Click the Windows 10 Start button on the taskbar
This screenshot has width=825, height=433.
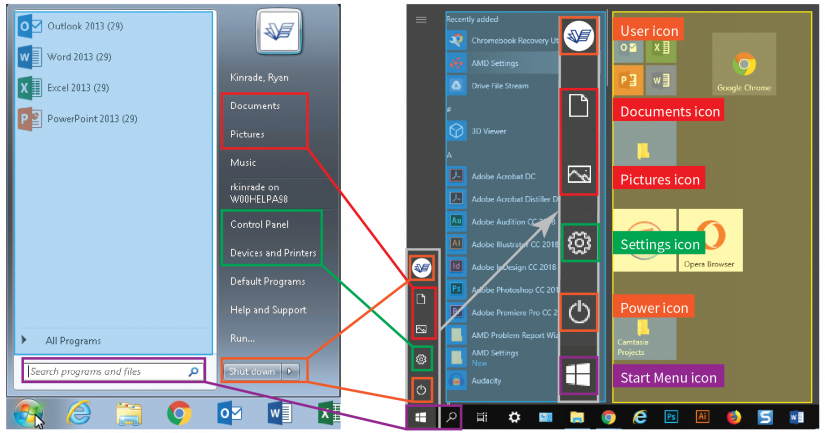[420, 417]
